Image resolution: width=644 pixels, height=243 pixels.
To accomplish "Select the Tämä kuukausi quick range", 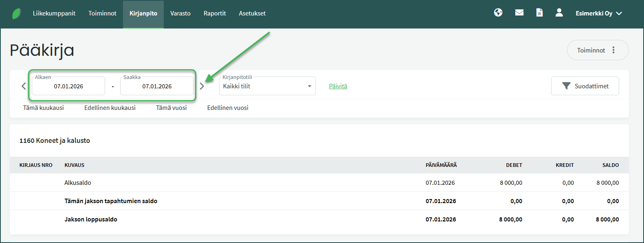I will [x=44, y=108].
